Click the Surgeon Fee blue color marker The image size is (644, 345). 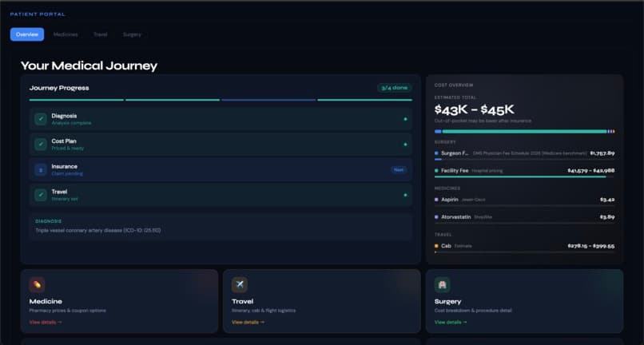click(436, 153)
